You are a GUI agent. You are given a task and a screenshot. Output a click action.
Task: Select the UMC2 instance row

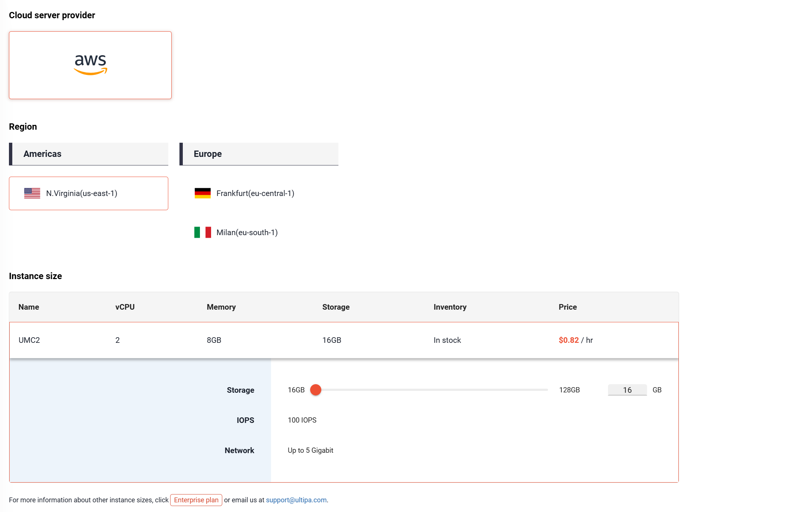click(x=29, y=340)
